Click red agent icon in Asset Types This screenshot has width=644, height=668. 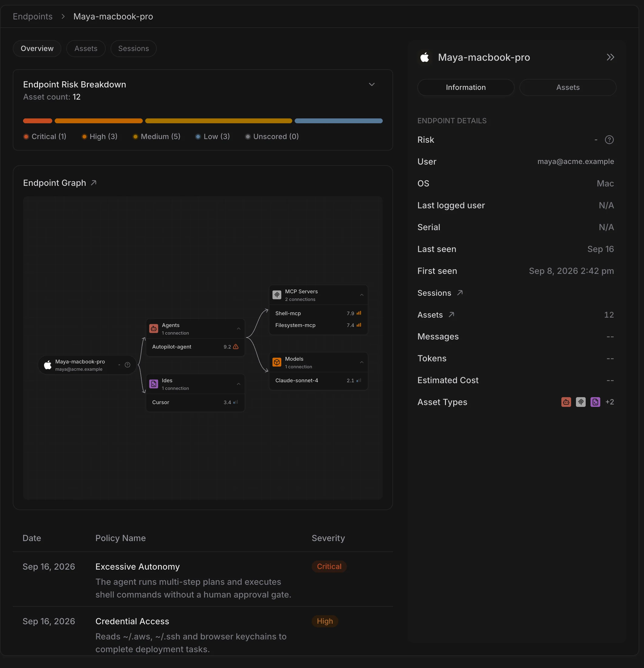[x=566, y=402]
